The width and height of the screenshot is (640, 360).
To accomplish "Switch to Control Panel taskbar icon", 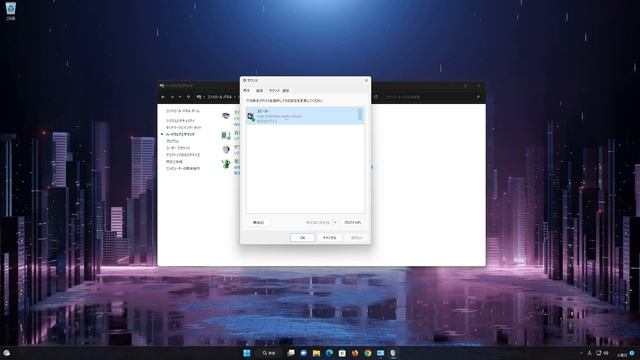I will pos(380,353).
